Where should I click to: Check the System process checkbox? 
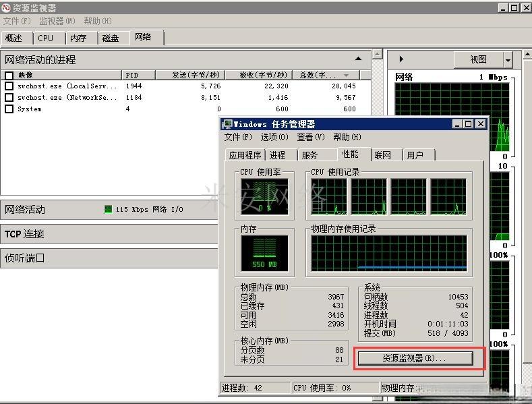click(x=9, y=109)
